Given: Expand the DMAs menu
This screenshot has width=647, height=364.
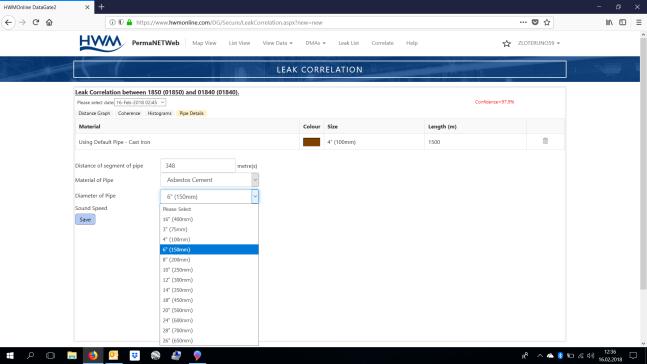Looking at the screenshot, I should coord(315,43).
